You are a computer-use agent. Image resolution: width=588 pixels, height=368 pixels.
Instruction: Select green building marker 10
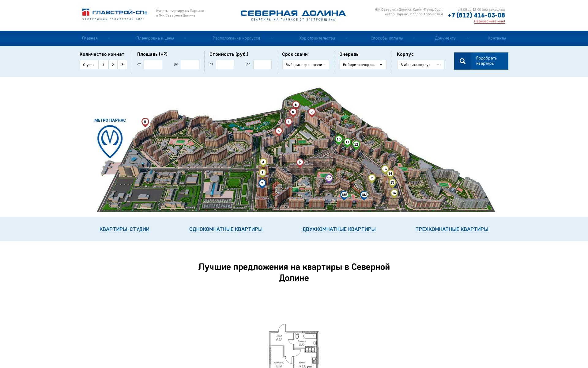[x=338, y=140]
